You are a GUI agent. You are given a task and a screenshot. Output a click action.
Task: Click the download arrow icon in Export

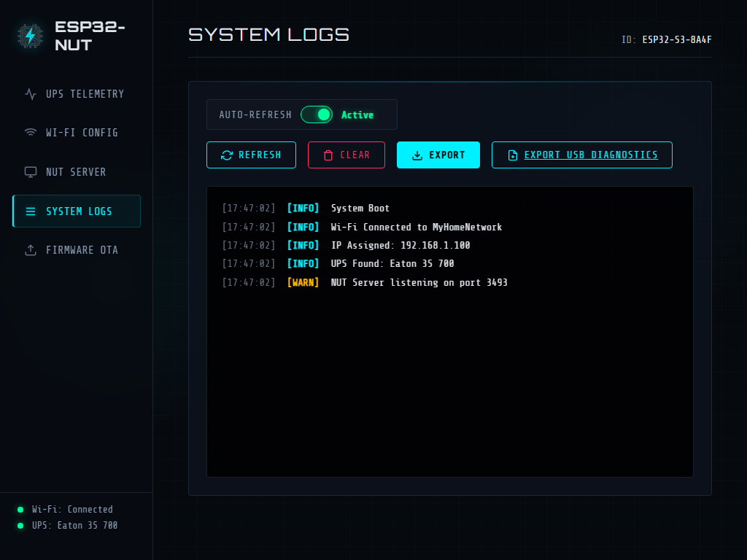tap(417, 155)
